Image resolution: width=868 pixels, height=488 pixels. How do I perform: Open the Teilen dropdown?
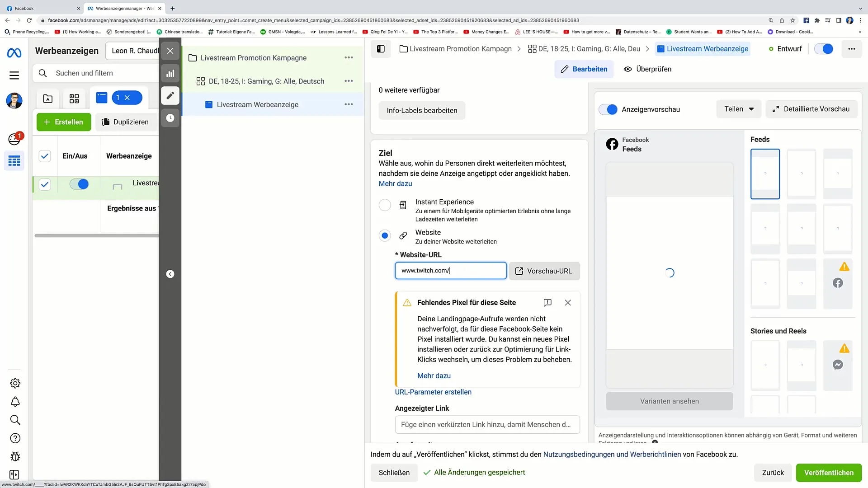739,109
